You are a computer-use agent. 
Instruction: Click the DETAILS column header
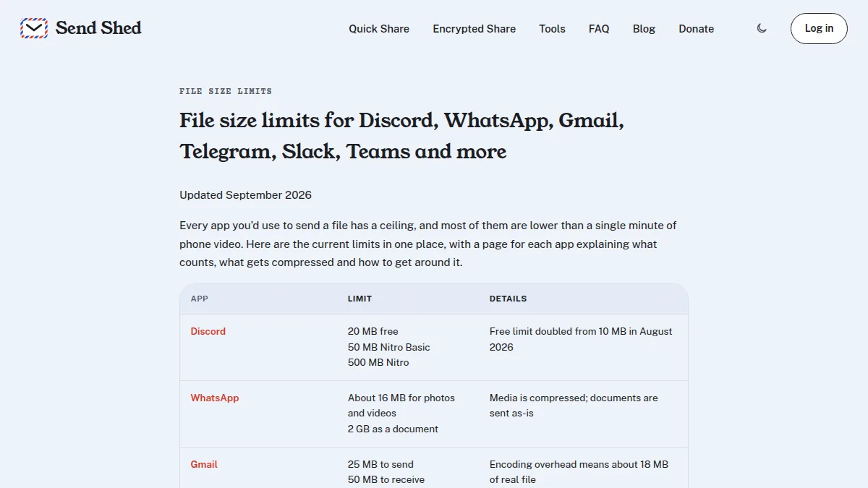click(509, 299)
